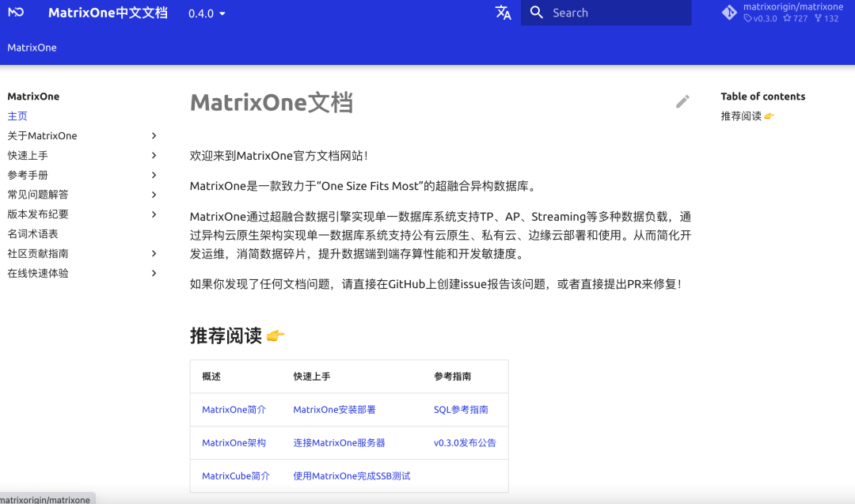Screen dimensions: 855x504
Task: Expand the 快速上手 sidebar section
Action: (x=154, y=155)
